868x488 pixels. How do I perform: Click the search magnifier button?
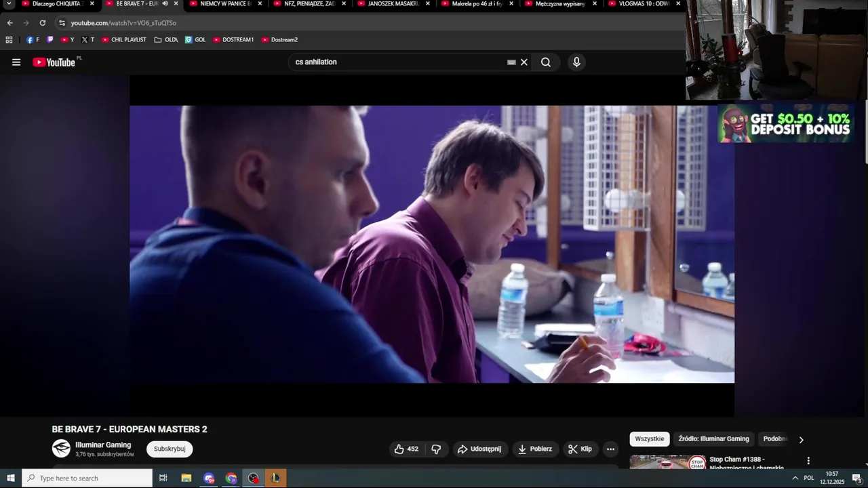point(546,62)
